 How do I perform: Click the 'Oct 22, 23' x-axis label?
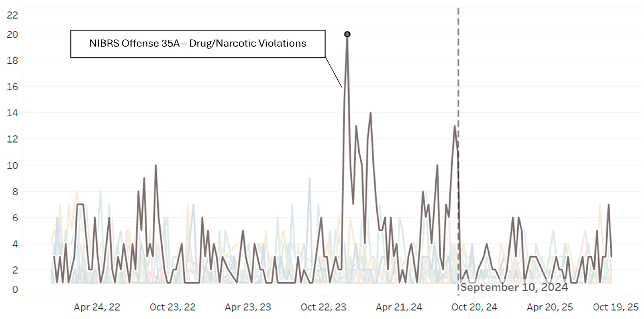coord(323,307)
